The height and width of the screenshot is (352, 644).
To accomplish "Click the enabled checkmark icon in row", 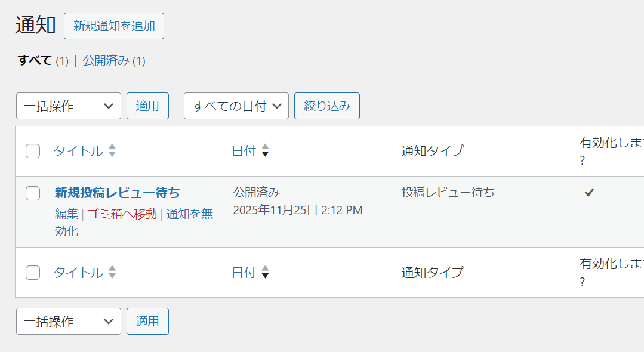I will 589,192.
